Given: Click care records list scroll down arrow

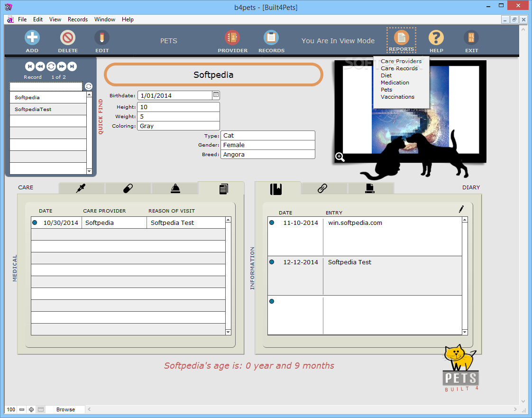Looking at the screenshot, I should click(228, 332).
